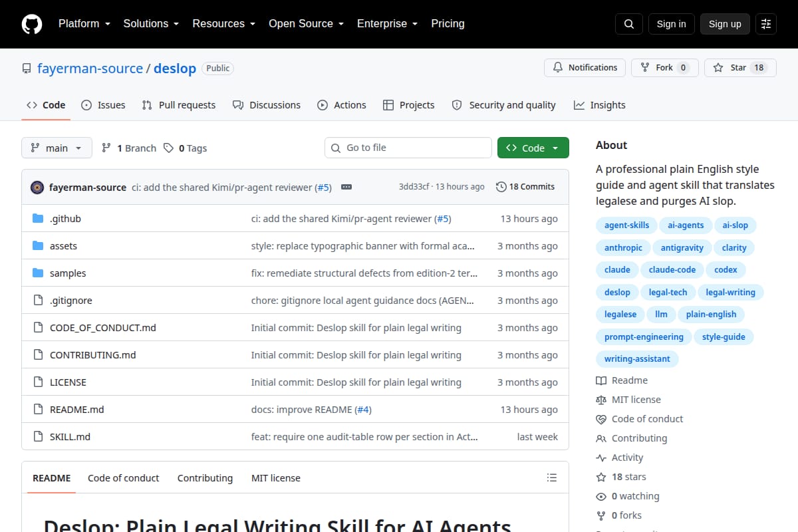Open commit hash 3dd33cf
Screen dimensions: 798x532
[x=414, y=187]
